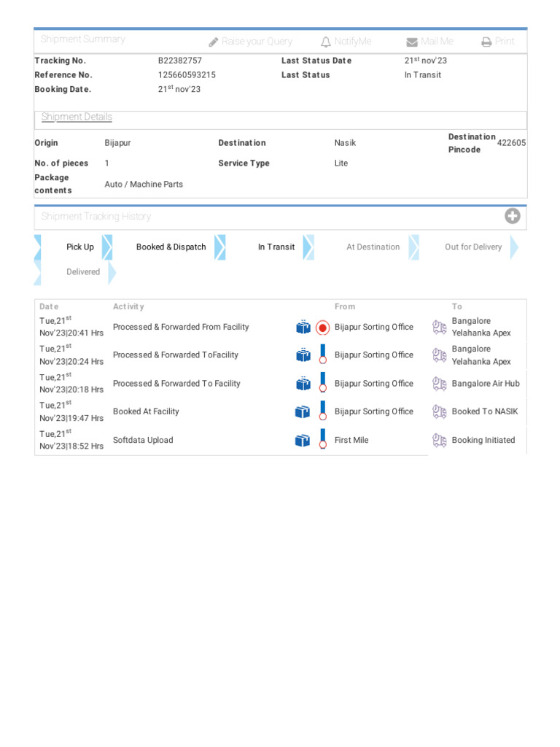
Task: Click the Print printer icon
Action: [x=486, y=42]
